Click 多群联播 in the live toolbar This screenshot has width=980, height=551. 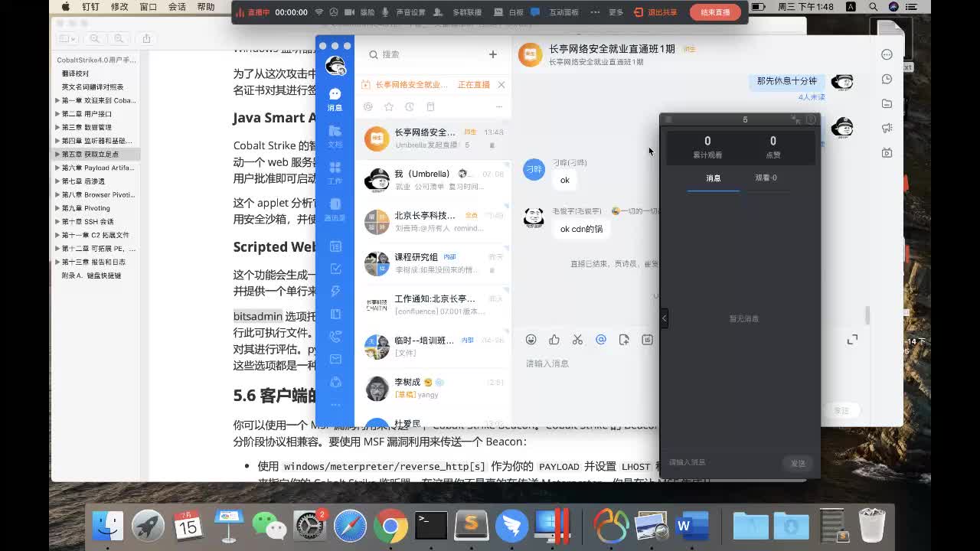458,12
